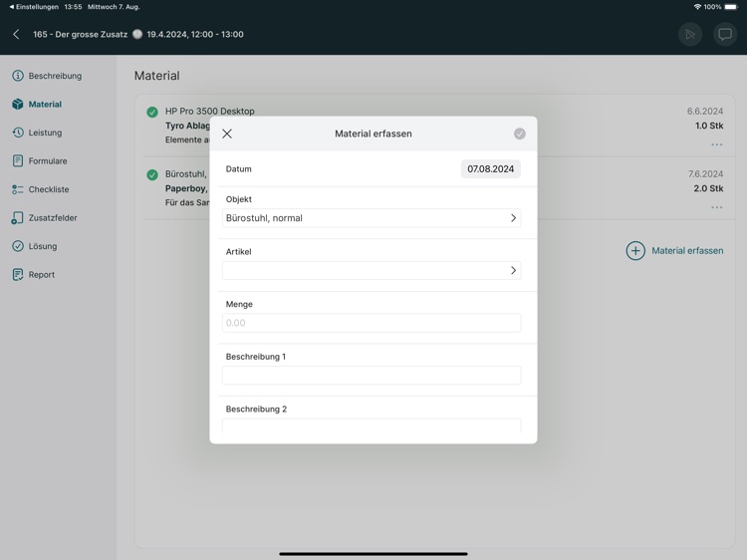Select Material in the sidebar
Image resolution: width=747 pixels, height=560 pixels.
click(x=37, y=105)
